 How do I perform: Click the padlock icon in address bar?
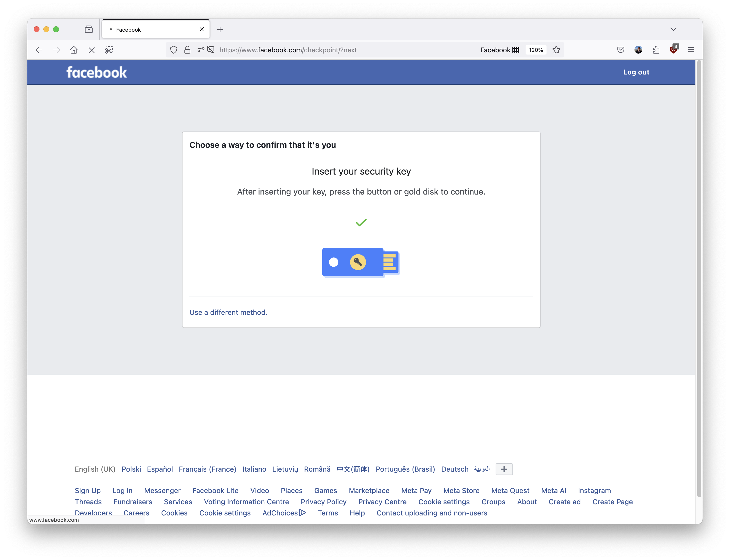click(x=187, y=50)
